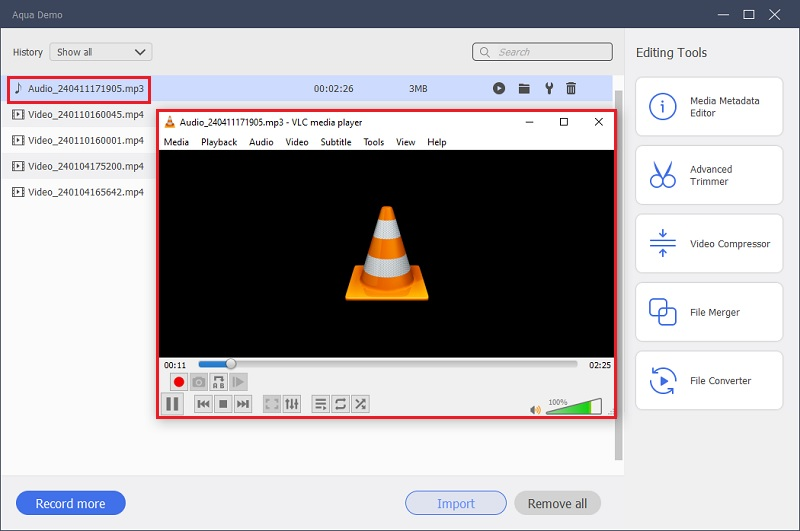Image resolution: width=800 pixels, height=531 pixels.
Task: Open folder icon for Audio_240411171905.mp3 row
Action: coord(524,88)
